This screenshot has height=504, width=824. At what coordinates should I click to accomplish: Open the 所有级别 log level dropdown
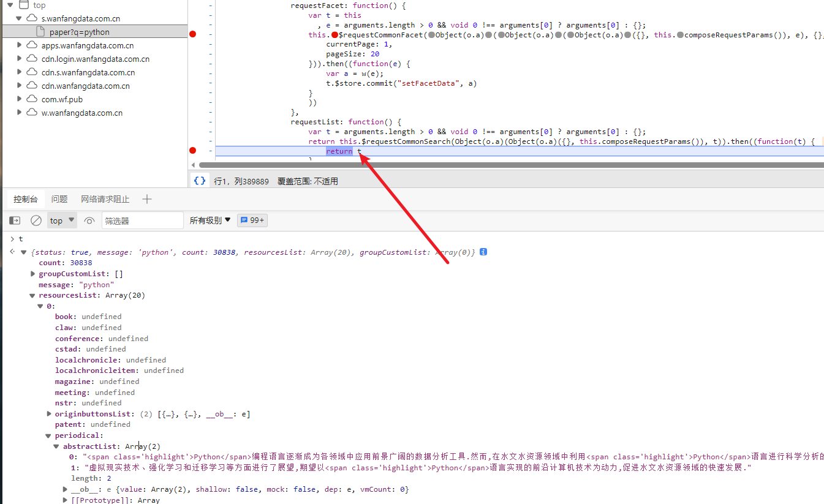(x=210, y=220)
